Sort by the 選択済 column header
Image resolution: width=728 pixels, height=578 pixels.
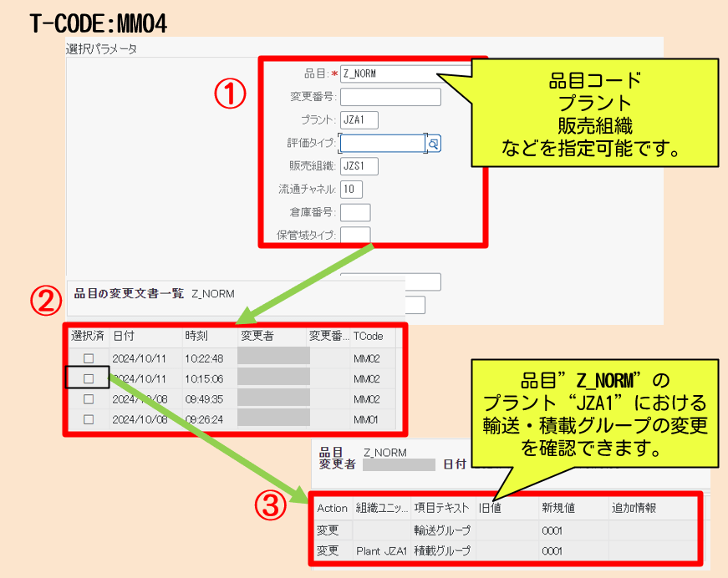coord(88,336)
